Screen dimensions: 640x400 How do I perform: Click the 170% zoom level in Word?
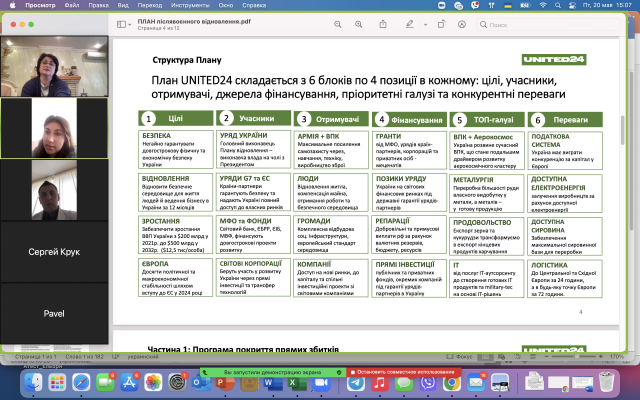tap(617, 357)
